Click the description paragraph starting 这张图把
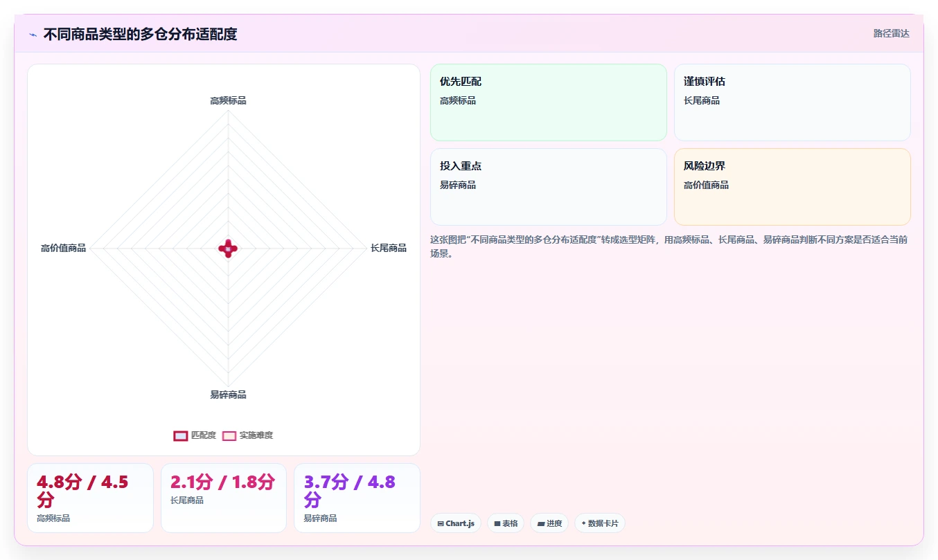938x560 pixels. click(669, 246)
